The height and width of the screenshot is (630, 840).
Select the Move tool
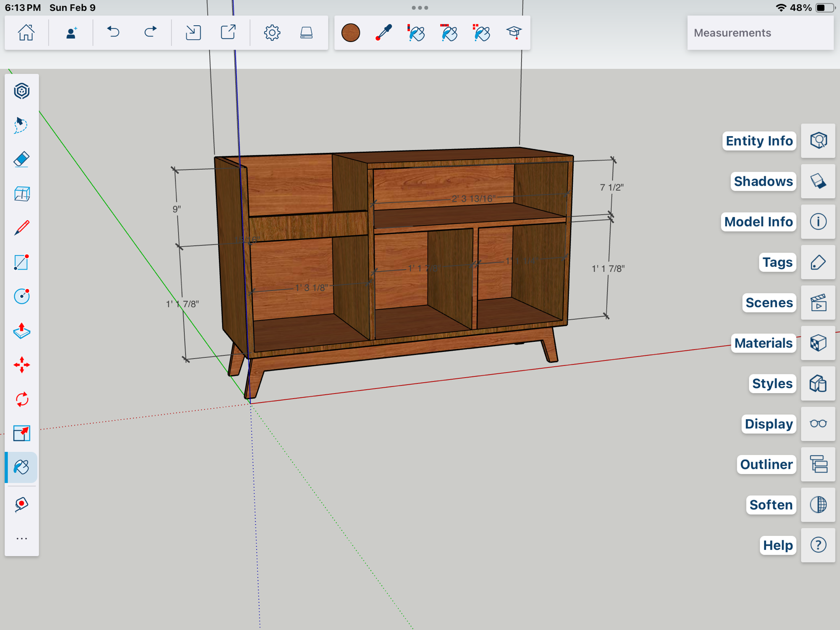tap(21, 365)
